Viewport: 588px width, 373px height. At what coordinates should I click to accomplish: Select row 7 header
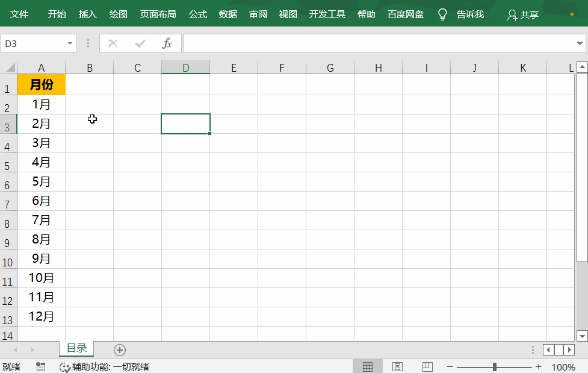click(7, 201)
